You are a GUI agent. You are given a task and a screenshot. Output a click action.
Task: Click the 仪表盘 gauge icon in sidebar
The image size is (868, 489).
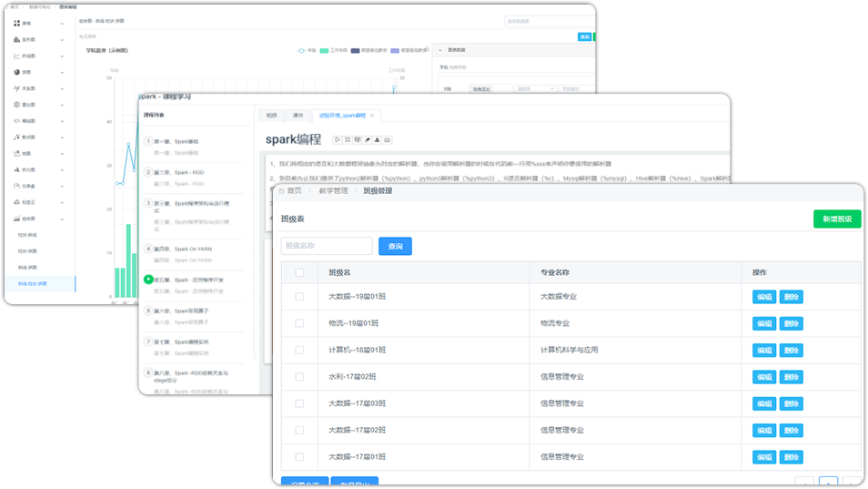point(17,186)
